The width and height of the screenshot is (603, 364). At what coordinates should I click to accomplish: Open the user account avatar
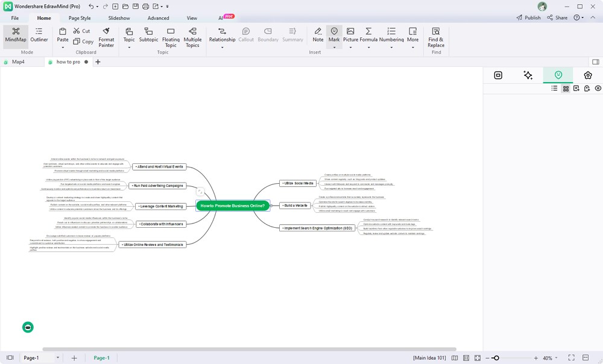(x=542, y=7)
